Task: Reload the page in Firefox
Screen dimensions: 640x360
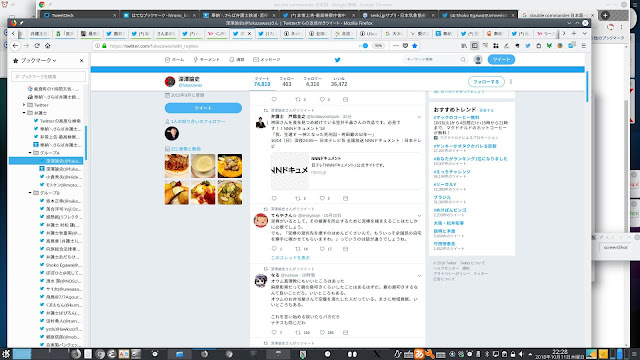Action: (37, 46)
